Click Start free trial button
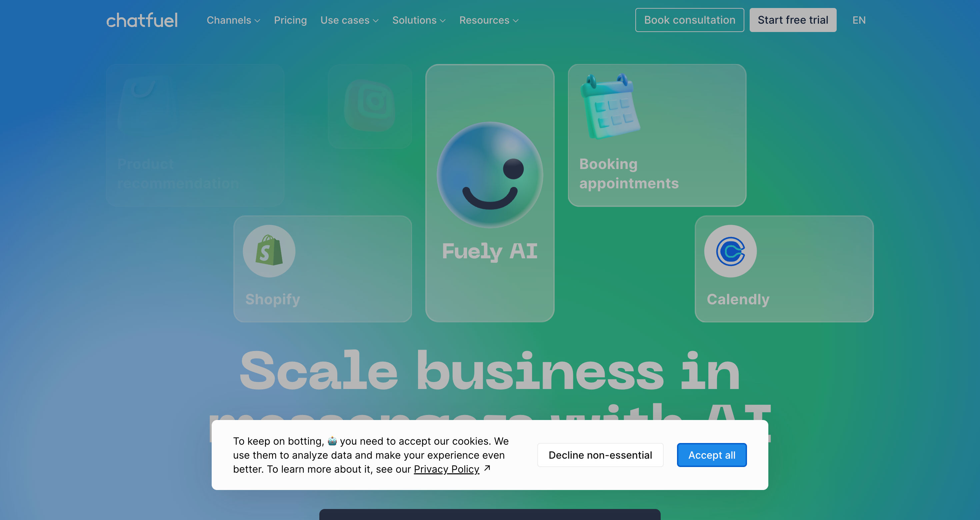The height and width of the screenshot is (520, 980). point(793,20)
